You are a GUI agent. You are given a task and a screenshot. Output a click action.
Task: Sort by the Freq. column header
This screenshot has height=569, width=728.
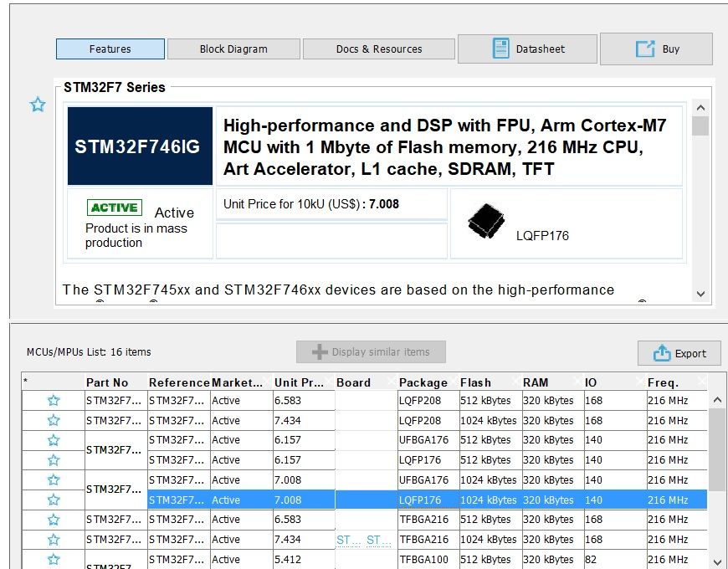coord(677,382)
